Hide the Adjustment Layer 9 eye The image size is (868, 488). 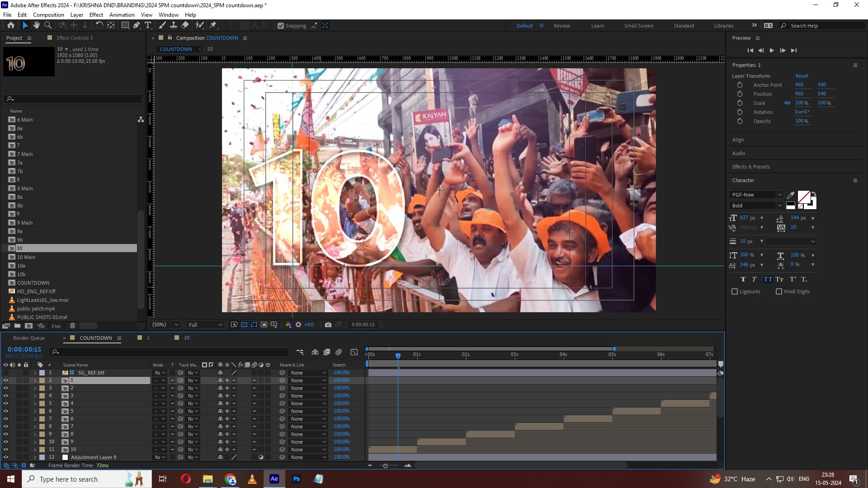[6, 457]
